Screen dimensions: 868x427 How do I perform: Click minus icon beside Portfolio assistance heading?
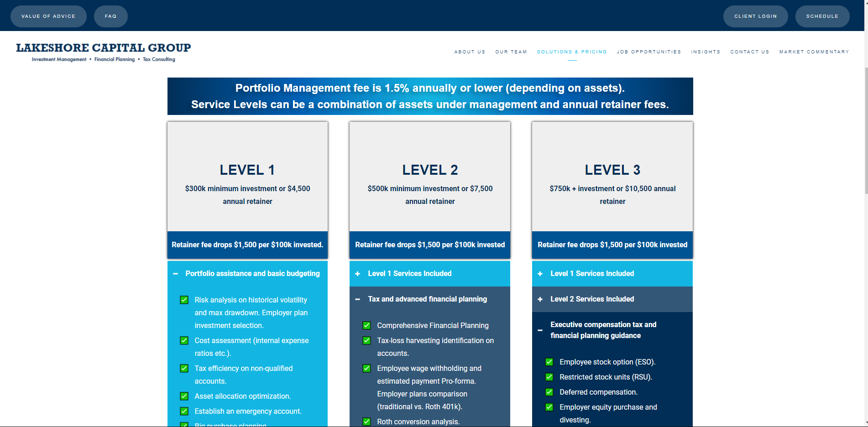point(175,274)
